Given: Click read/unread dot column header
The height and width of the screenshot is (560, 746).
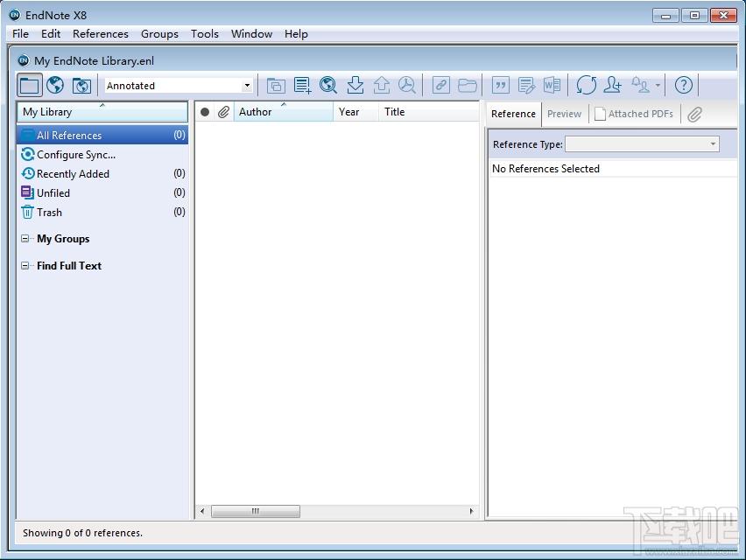Looking at the screenshot, I should tap(205, 112).
